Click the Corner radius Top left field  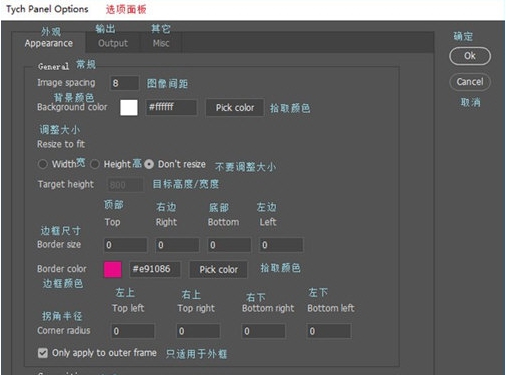(x=133, y=331)
